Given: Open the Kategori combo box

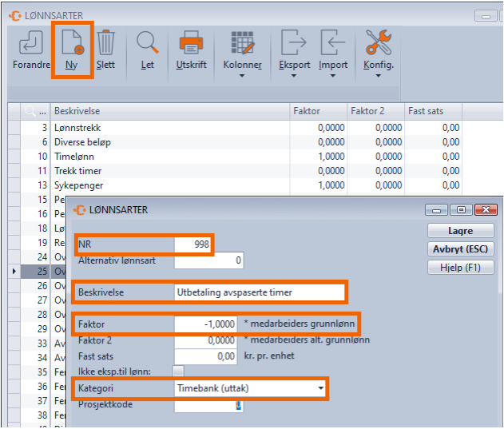Looking at the screenshot, I should (x=250, y=388).
